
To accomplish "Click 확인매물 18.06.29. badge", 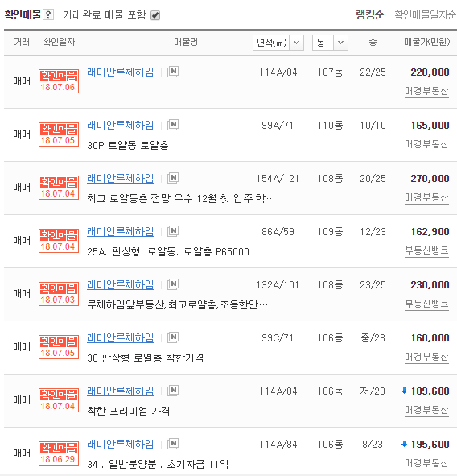I will tap(59, 453).
